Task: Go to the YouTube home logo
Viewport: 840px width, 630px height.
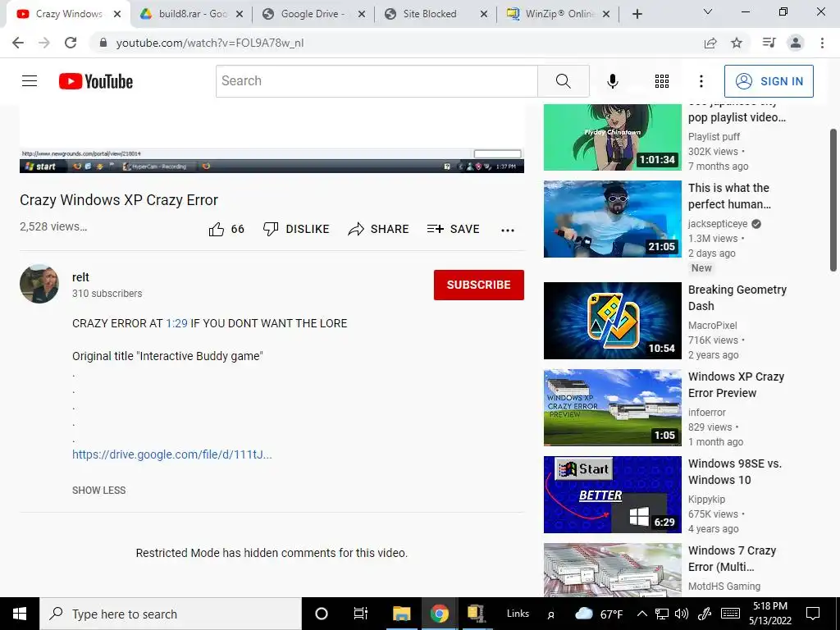Action: tap(95, 81)
